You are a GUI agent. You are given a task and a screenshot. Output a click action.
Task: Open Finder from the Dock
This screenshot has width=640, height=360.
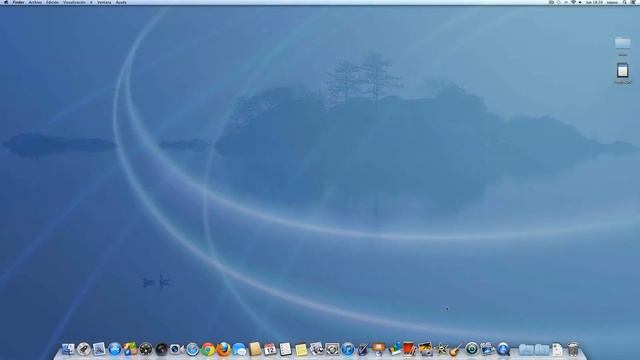(68, 349)
